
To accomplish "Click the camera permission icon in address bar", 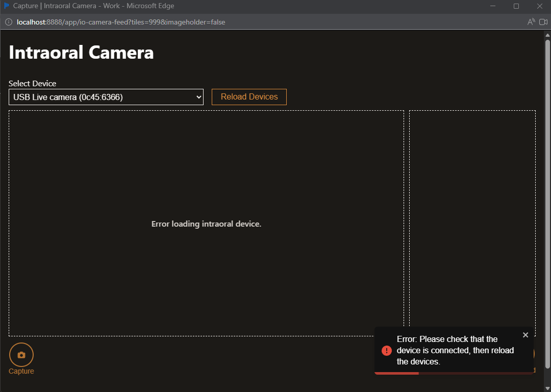I will point(543,22).
